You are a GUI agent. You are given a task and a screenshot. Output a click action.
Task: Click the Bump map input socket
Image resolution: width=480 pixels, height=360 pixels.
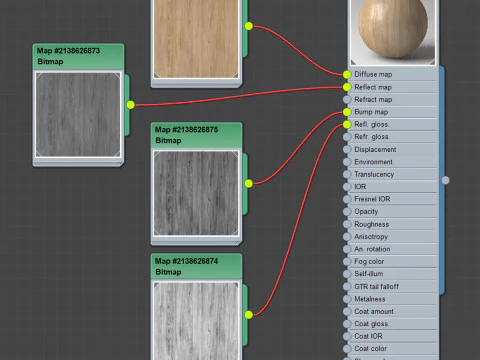point(347,112)
